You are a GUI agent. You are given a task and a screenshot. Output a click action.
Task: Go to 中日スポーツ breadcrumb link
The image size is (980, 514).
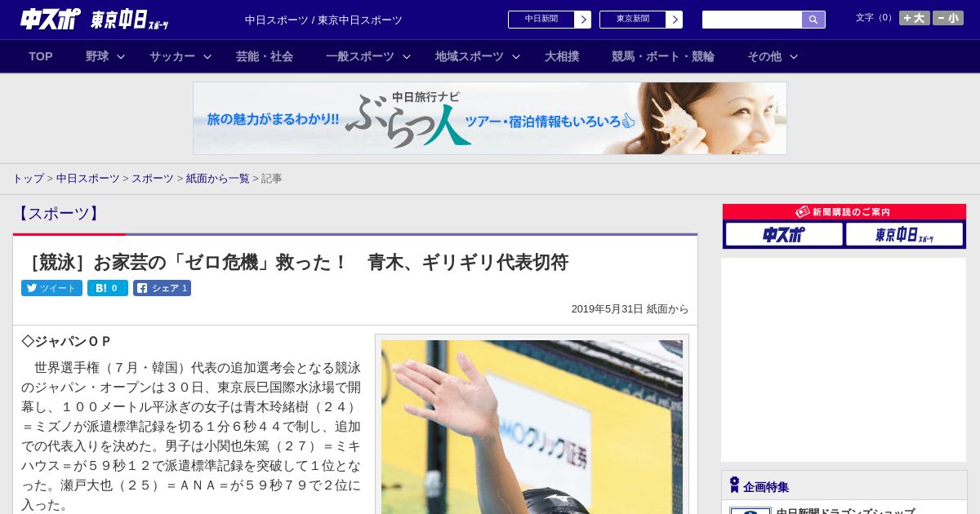tap(88, 178)
